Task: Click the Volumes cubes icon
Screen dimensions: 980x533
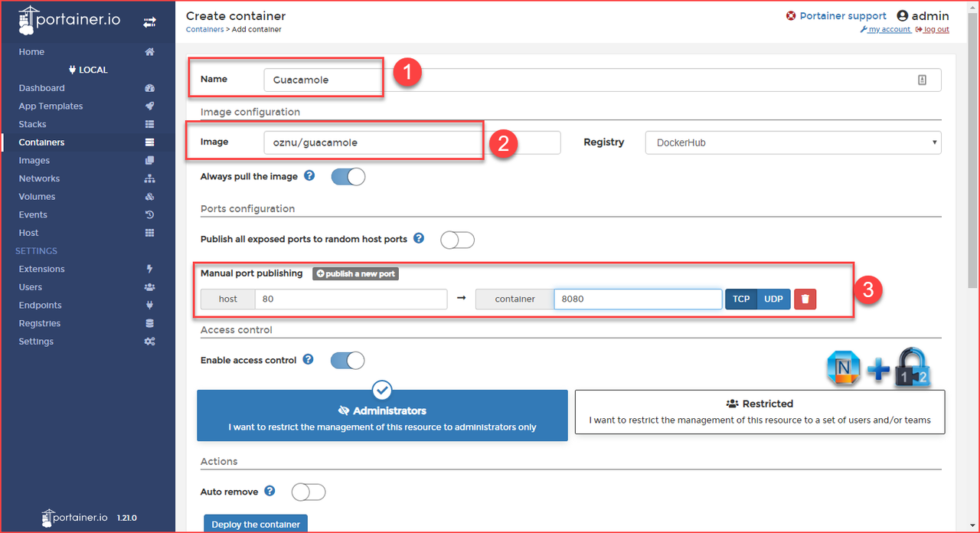Action: click(x=150, y=197)
